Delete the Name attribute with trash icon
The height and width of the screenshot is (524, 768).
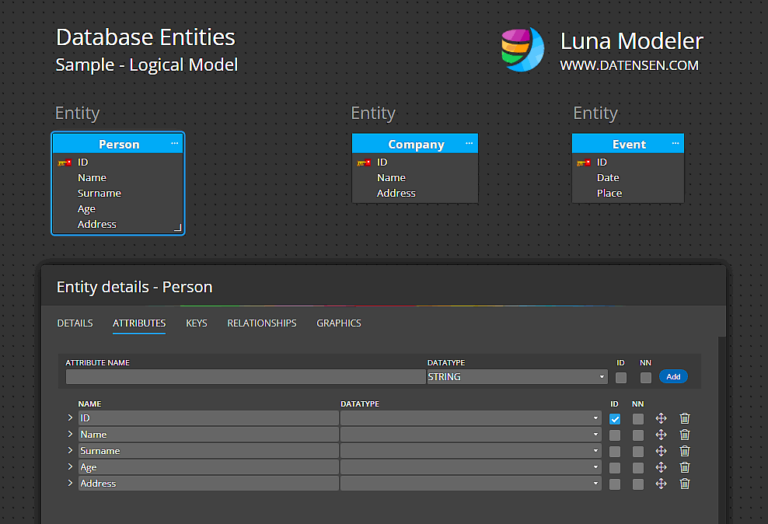pyautogui.click(x=685, y=435)
